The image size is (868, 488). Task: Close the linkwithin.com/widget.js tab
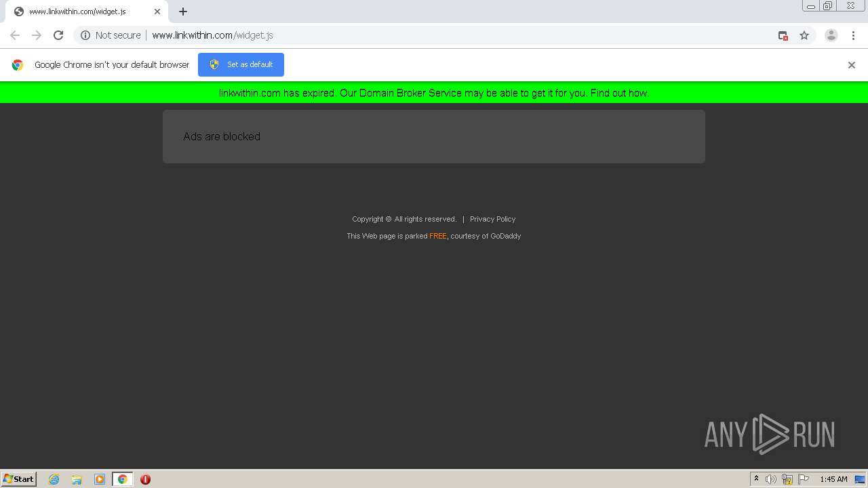(x=157, y=12)
